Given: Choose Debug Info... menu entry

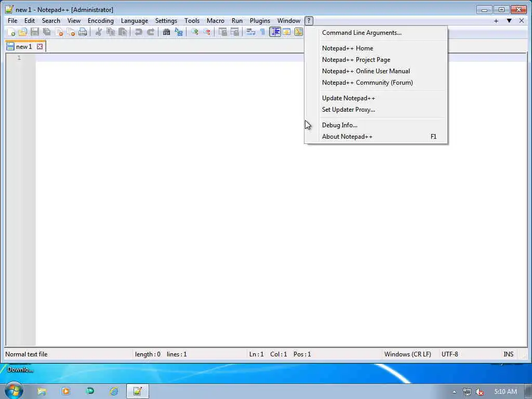Looking at the screenshot, I should (x=376, y=125).
